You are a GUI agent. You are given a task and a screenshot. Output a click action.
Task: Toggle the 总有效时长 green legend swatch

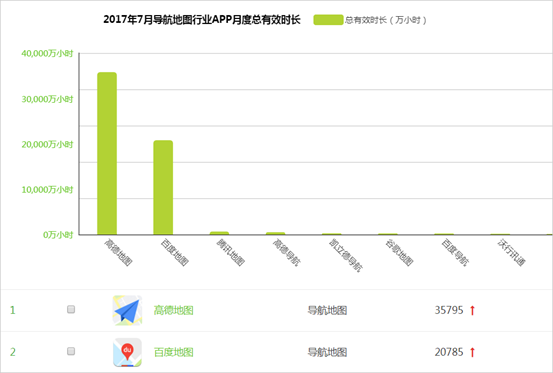[328, 20]
